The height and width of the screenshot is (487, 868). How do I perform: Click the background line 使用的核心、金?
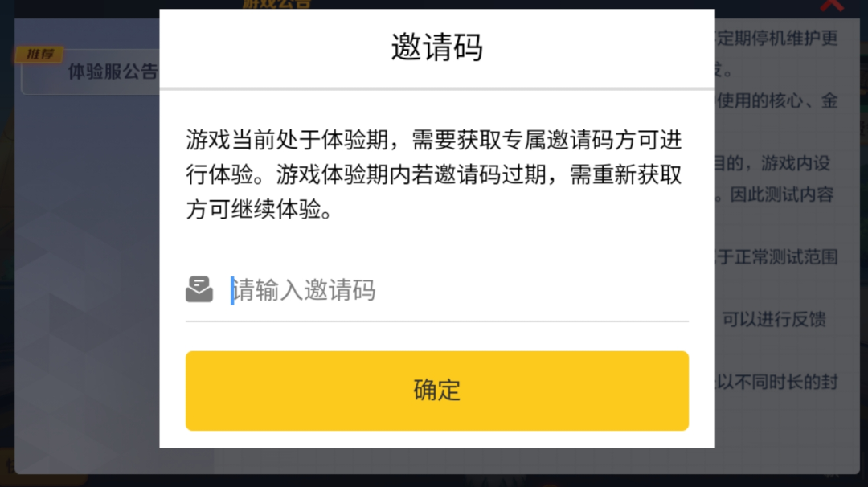[x=777, y=100]
